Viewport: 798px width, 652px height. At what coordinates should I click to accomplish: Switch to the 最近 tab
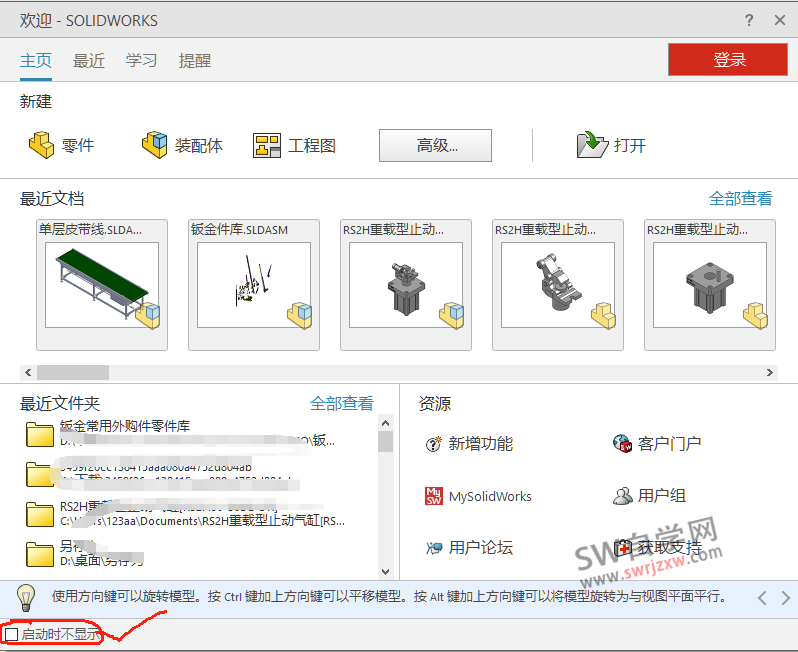click(89, 61)
